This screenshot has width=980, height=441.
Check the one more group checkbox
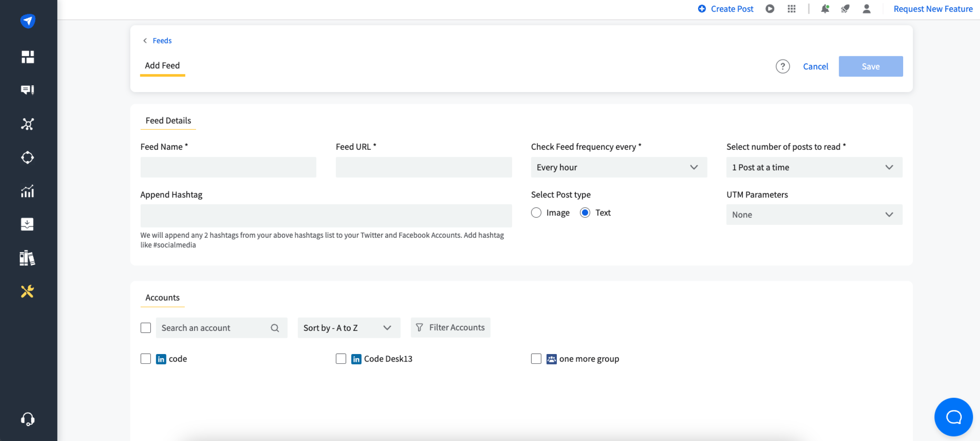[536, 359]
